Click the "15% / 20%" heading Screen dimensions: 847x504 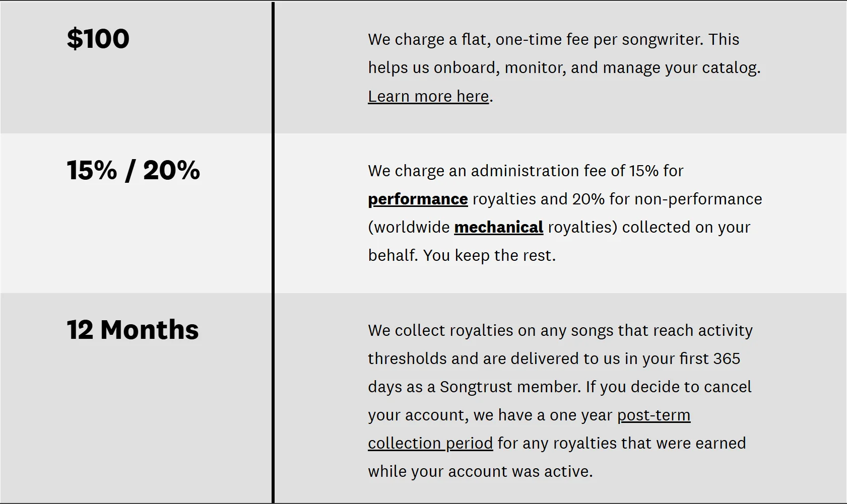(x=133, y=170)
